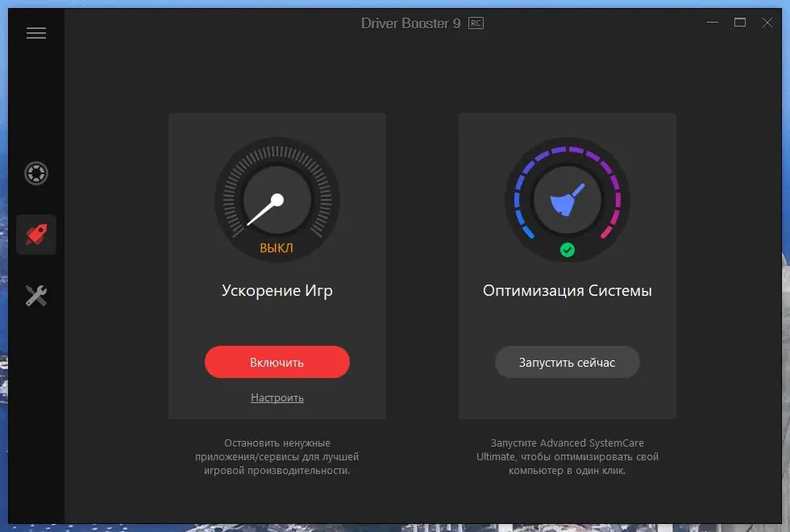This screenshot has height=532, width=790.
Task: Select the driver scan wheel icon in sidebar
Action: [35, 173]
